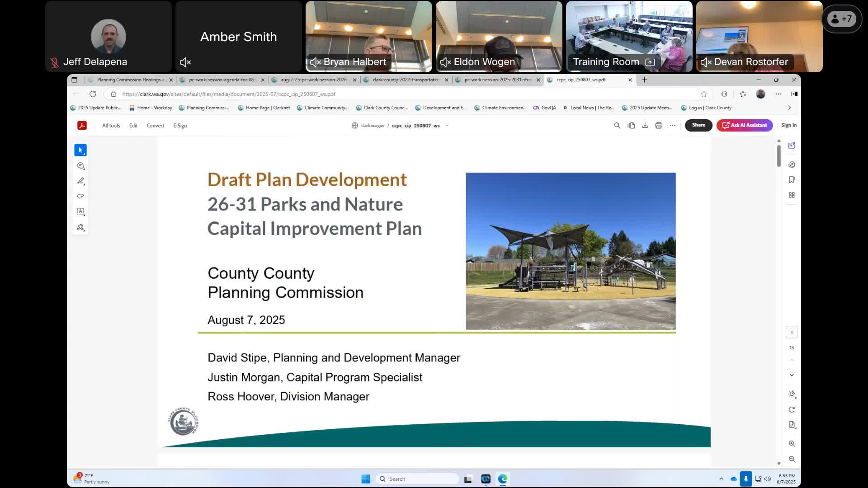This screenshot has height=488, width=868.
Task: Open the All tools menu
Action: tap(111, 126)
